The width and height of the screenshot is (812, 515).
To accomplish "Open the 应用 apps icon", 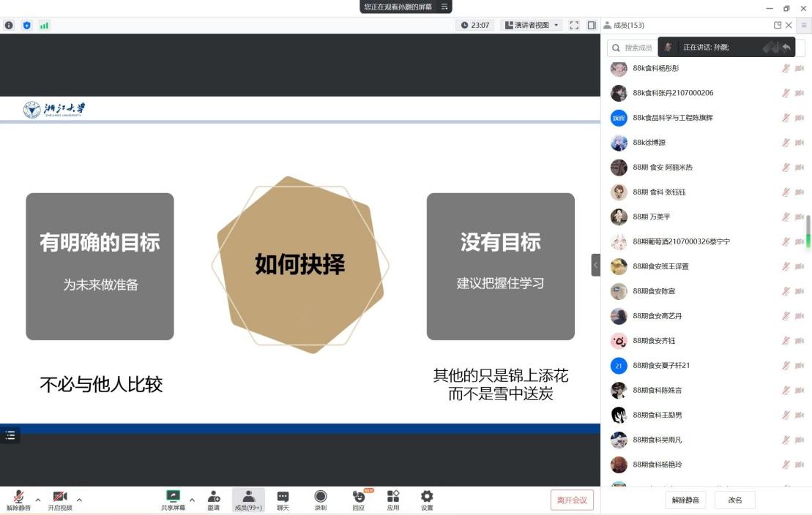I will 393,500.
